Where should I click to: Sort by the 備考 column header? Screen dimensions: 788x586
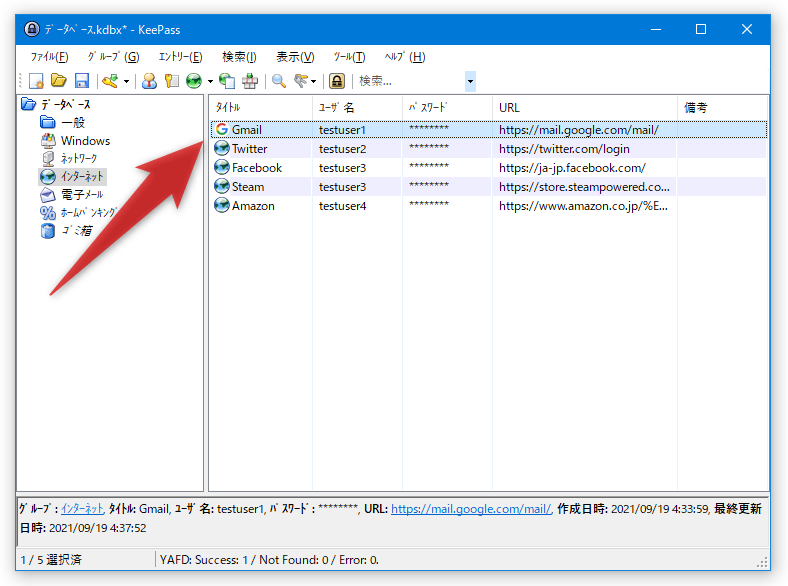pyautogui.click(x=722, y=108)
